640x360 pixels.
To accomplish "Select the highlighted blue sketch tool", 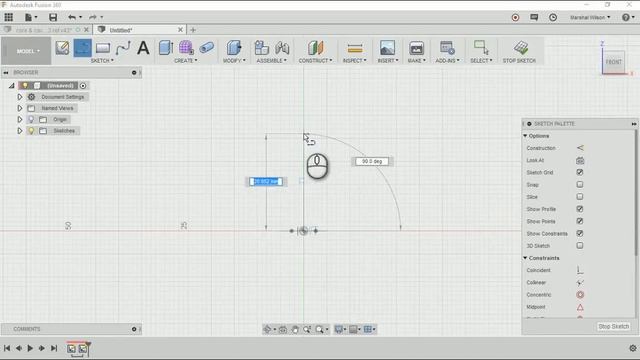I will coord(82,48).
